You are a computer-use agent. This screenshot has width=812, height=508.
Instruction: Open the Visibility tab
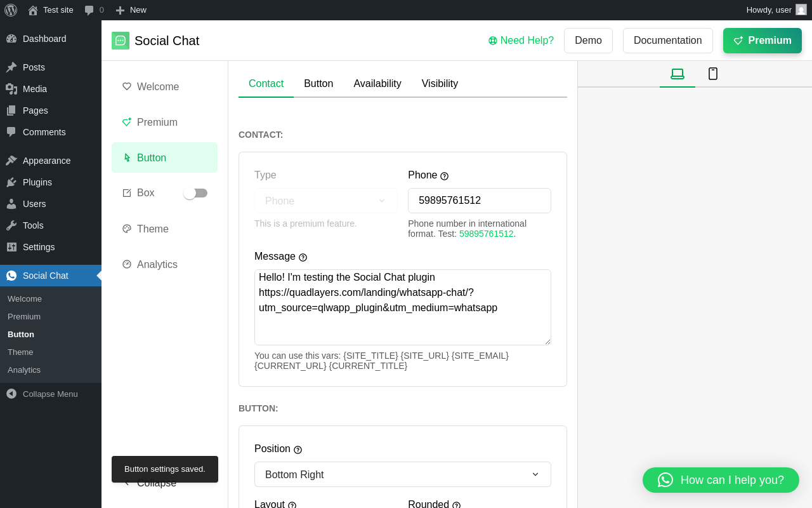click(x=440, y=84)
